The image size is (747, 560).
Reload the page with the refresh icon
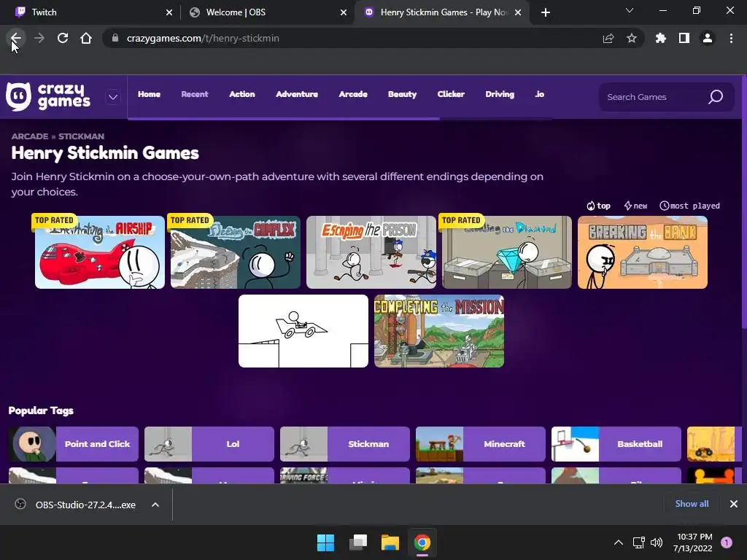coord(63,38)
